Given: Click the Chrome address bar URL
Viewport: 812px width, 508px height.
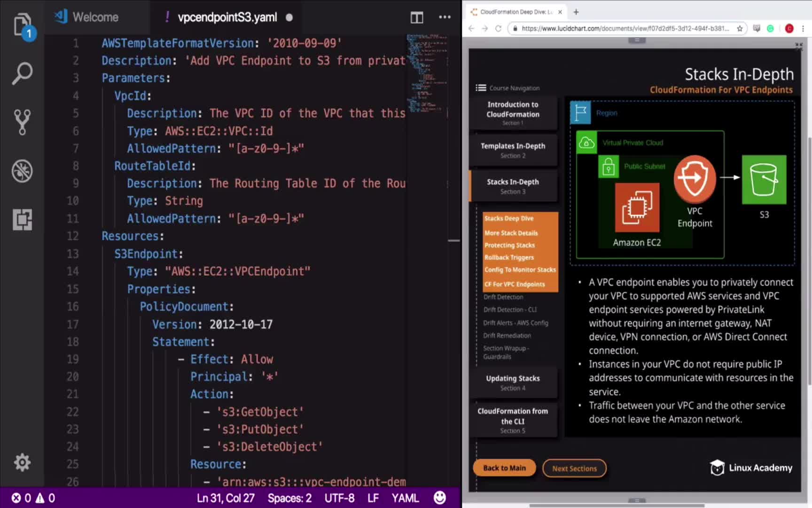Looking at the screenshot, I should pyautogui.click(x=625, y=29).
